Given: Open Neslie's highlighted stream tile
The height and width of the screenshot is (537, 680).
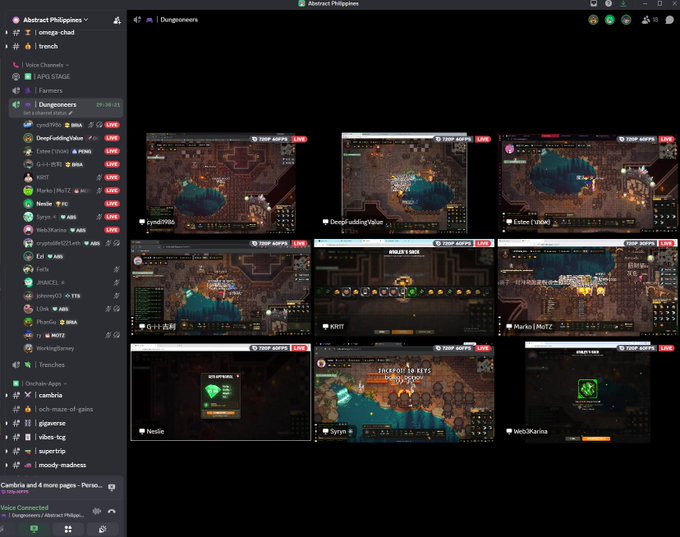Looking at the screenshot, I should click(221, 392).
